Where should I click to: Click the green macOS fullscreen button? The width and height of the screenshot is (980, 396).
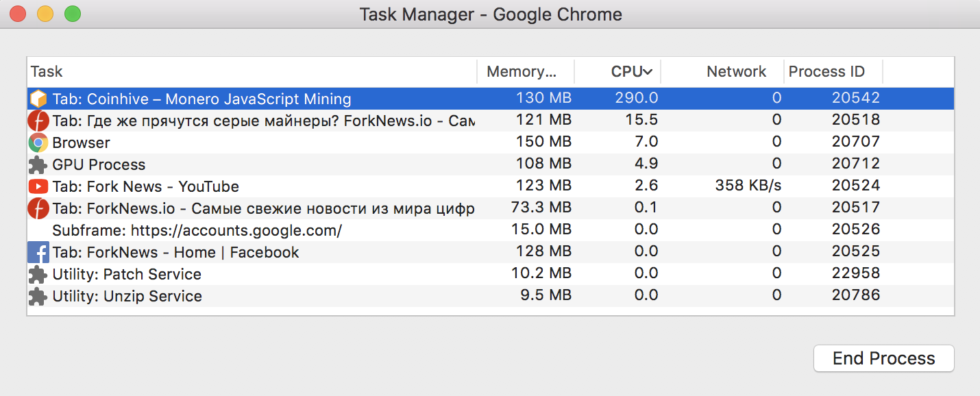pyautogui.click(x=72, y=14)
